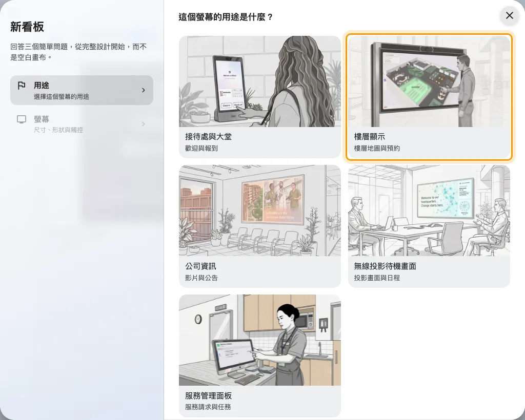
Task: Click the waiting room signage illustration
Action: click(260, 211)
